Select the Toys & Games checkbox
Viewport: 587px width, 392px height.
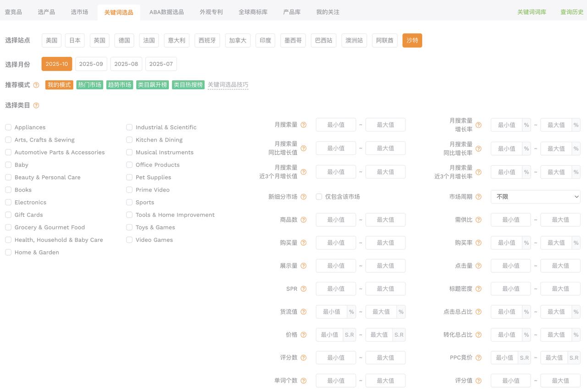point(129,227)
